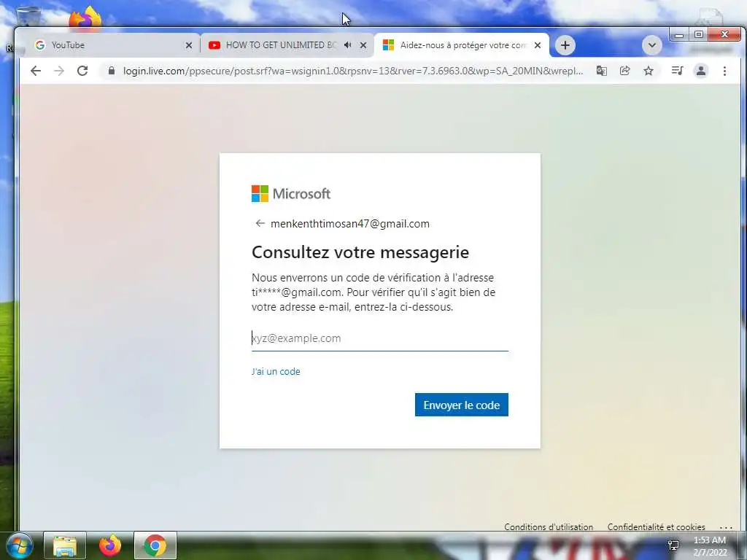747x560 pixels.
Task: Open Chrome three-dot menu
Action: tap(724, 71)
